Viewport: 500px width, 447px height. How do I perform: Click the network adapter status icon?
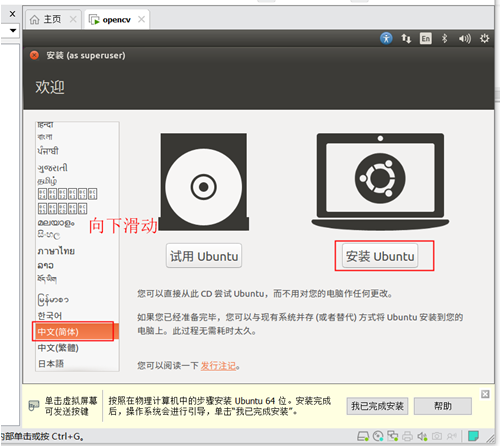(392, 436)
